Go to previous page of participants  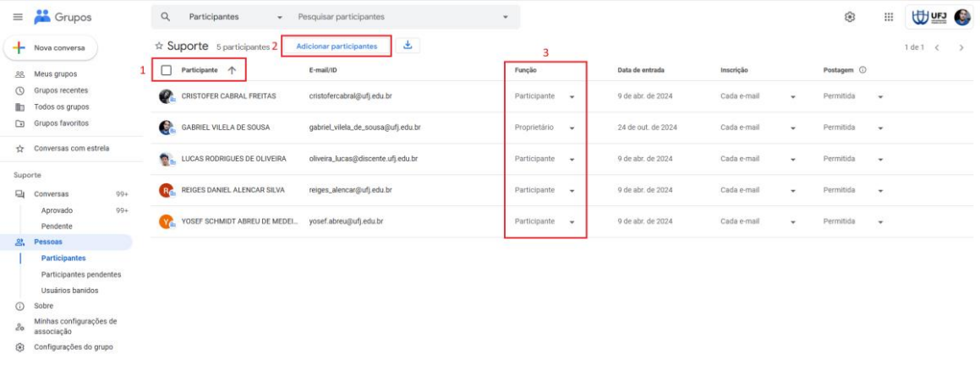pyautogui.click(x=936, y=47)
